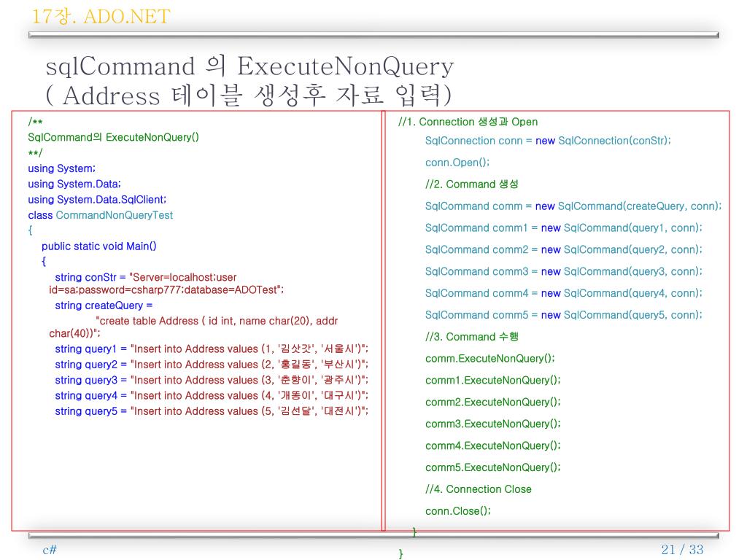Click the 'comm5.ExecuteNonQuery();' line

pyautogui.click(x=492, y=467)
